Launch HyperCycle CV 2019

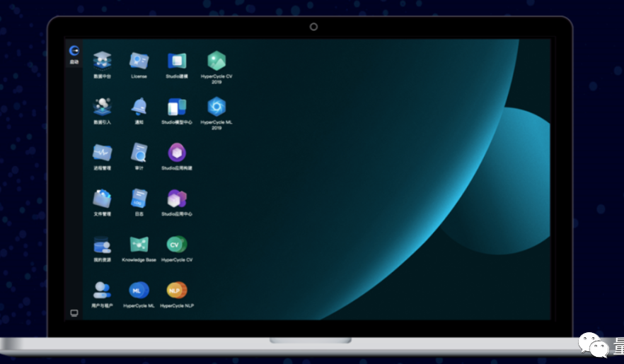pos(216,61)
